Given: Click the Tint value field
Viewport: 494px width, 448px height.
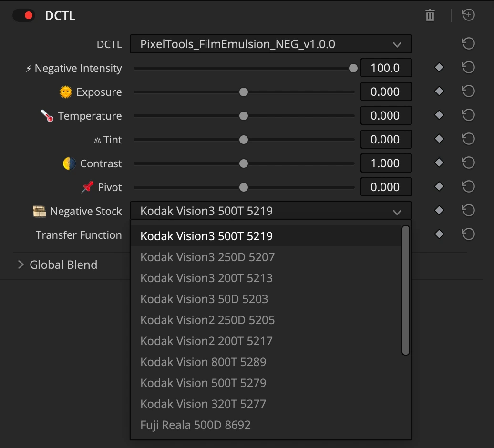Looking at the screenshot, I should pos(386,139).
